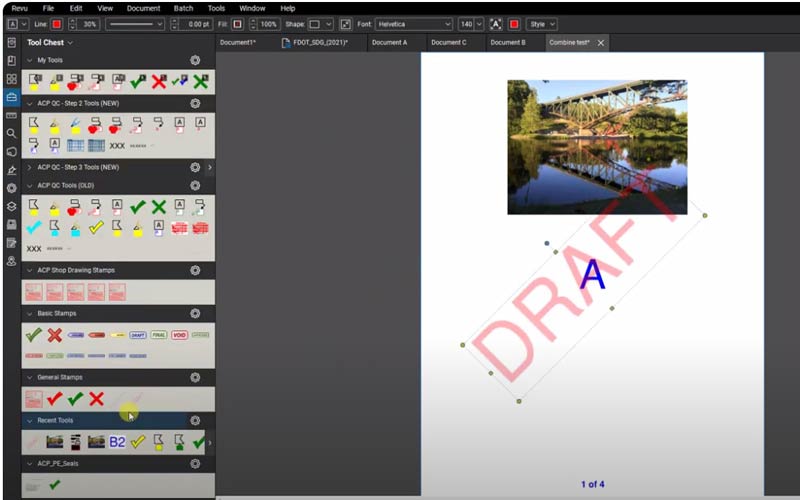
Task: Open the text box tool dropdown arrow
Action: click(x=24, y=24)
